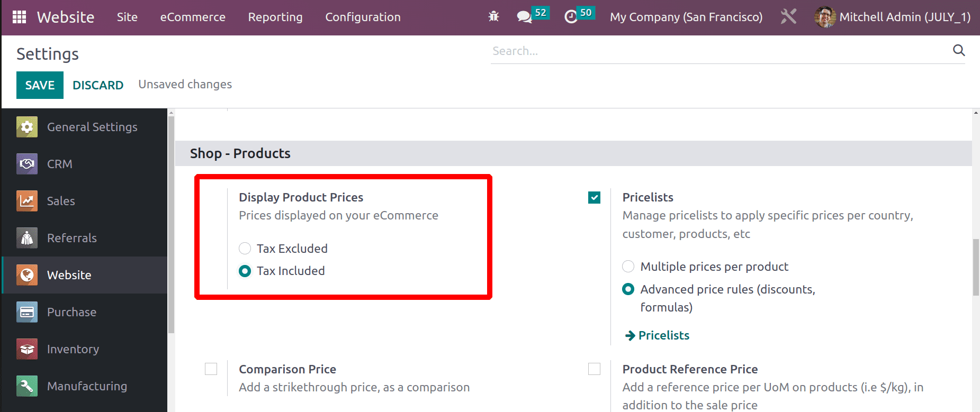Click the Purchase card icon
The height and width of the screenshot is (412, 980).
pos(27,312)
